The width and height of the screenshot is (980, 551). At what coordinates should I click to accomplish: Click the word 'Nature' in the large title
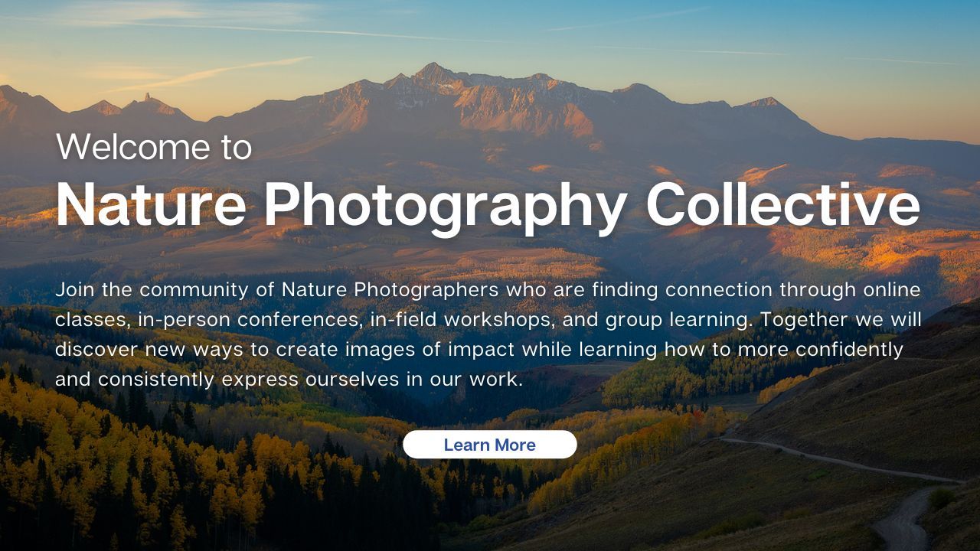(151, 204)
